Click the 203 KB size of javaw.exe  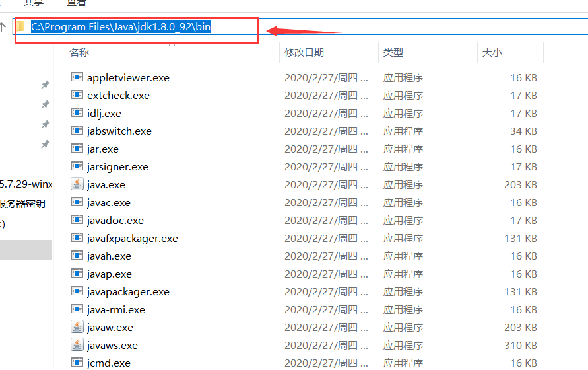521,328
